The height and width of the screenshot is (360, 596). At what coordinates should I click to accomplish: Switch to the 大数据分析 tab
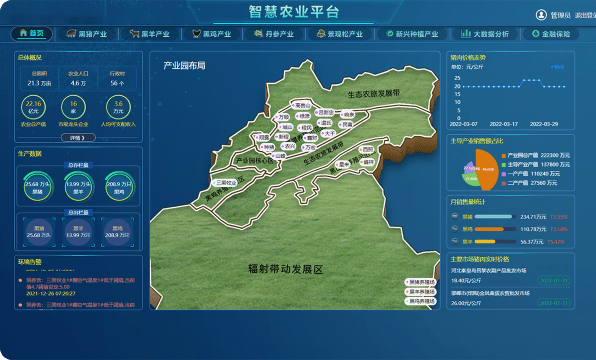[485, 34]
